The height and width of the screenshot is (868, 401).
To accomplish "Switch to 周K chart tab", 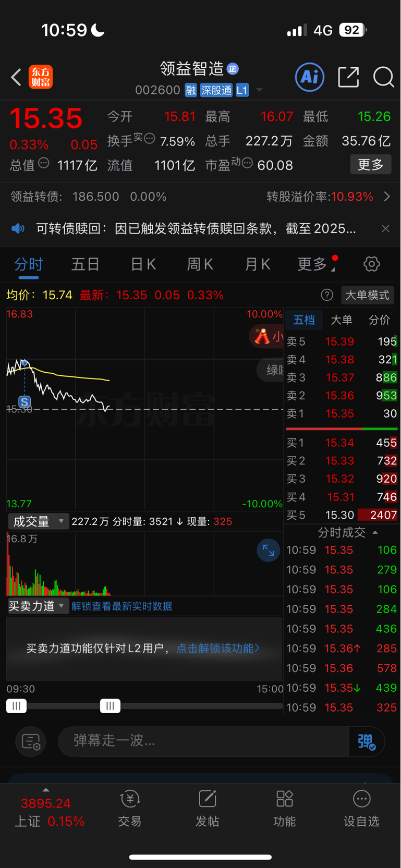I will click(200, 264).
